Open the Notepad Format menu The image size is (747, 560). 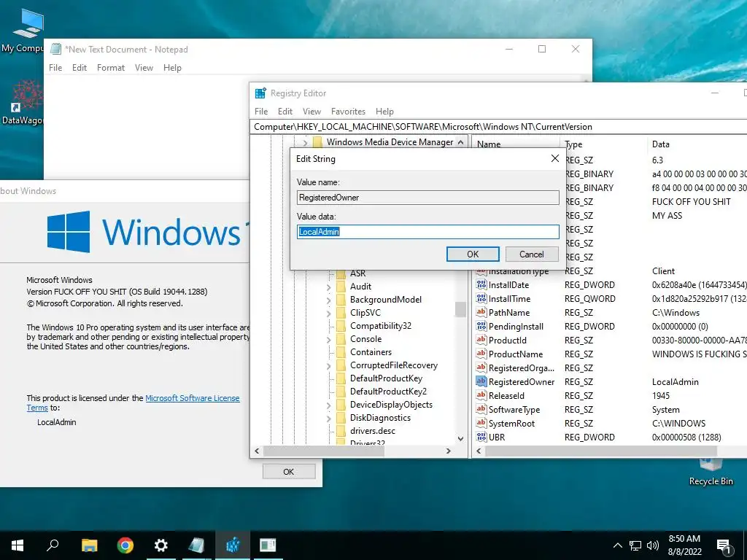[x=111, y=68]
